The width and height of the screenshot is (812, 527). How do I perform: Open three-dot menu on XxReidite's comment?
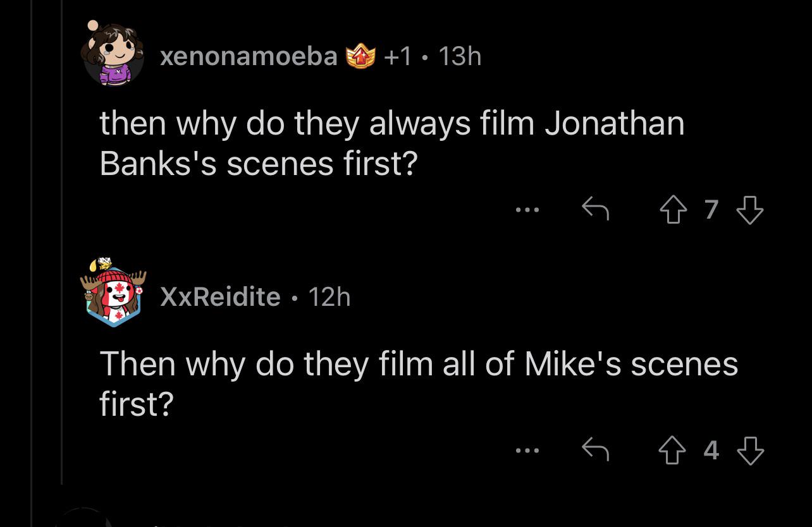point(527,451)
